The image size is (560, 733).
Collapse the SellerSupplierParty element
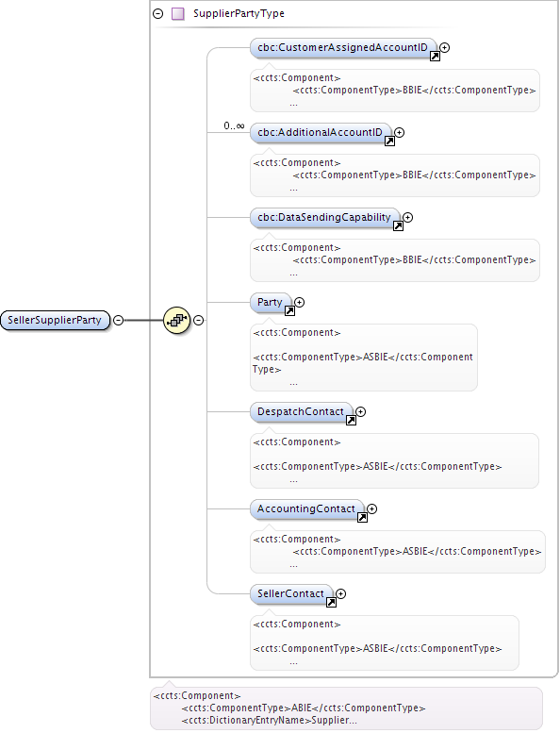click(x=119, y=320)
